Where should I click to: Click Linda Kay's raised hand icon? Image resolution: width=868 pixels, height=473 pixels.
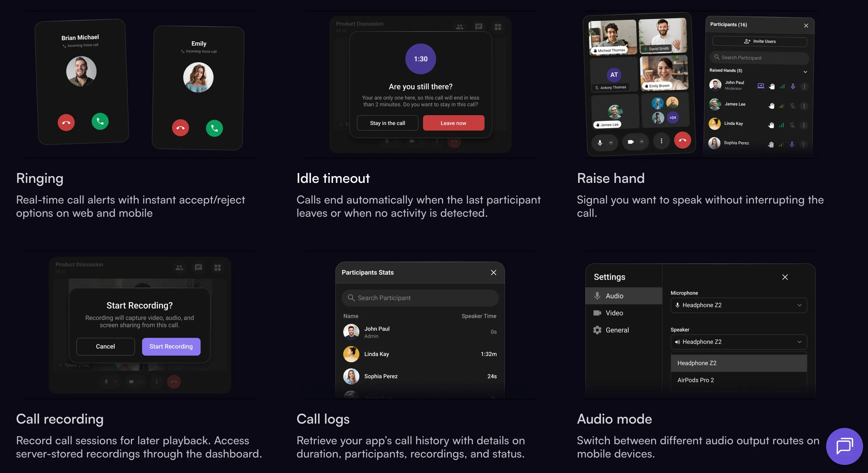click(771, 125)
